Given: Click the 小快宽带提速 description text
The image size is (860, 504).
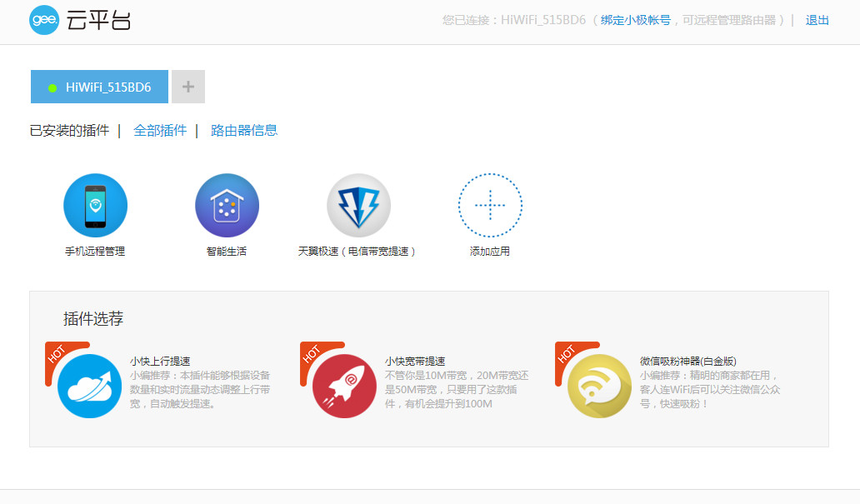Looking at the screenshot, I should coord(457,389).
